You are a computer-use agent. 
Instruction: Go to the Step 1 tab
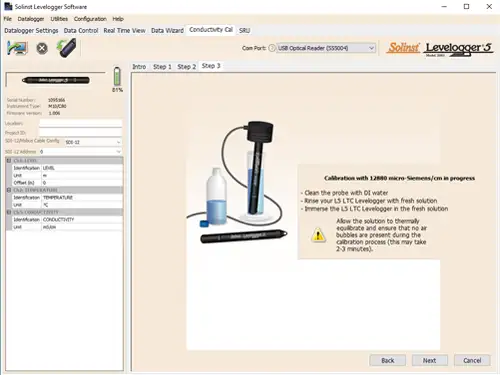[162, 67]
